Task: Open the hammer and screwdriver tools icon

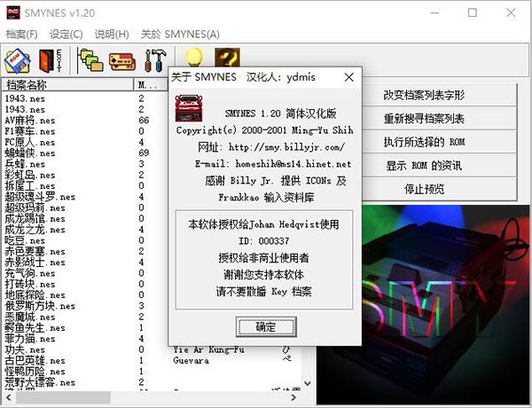Action: (156, 61)
